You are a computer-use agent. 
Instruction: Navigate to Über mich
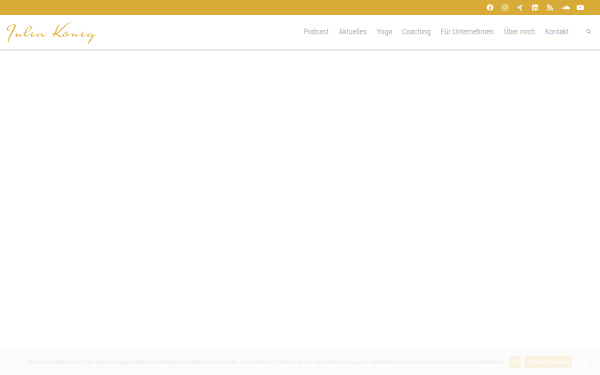pos(519,32)
